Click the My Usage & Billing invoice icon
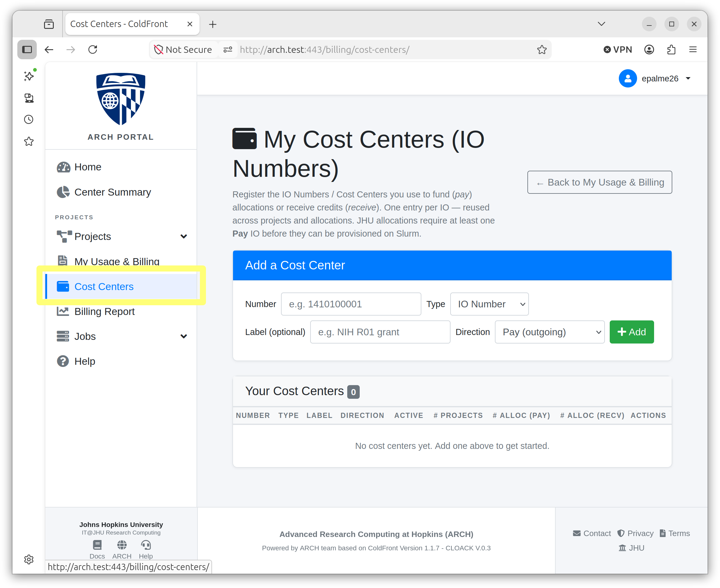Image resolution: width=720 pixels, height=588 pixels. pos(63,261)
